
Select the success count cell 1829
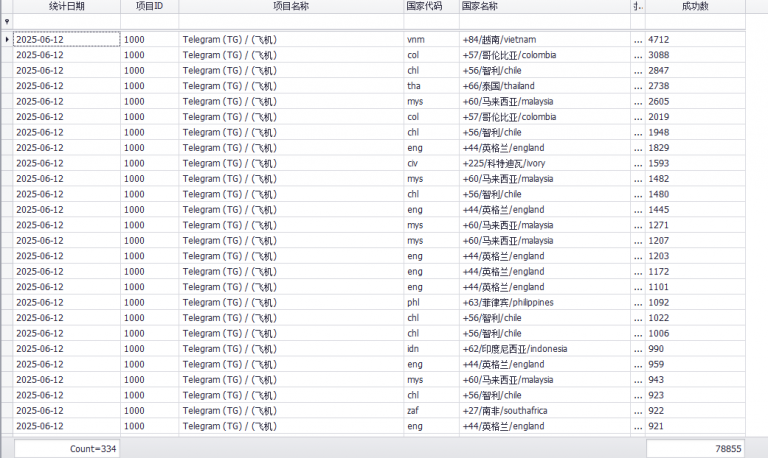pos(695,148)
